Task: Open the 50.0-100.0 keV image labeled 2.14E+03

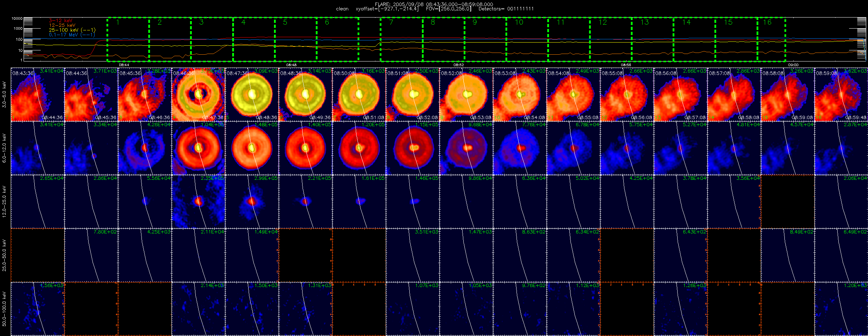Action: coord(199,309)
